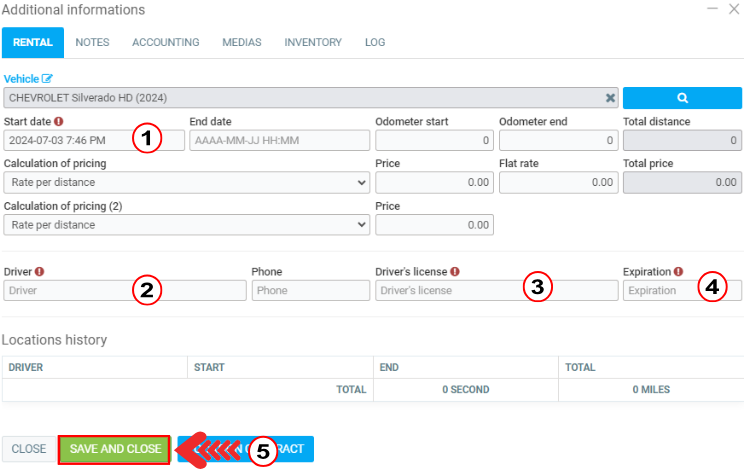
Task: Close the dialog with the top-right X
Action: click(734, 9)
